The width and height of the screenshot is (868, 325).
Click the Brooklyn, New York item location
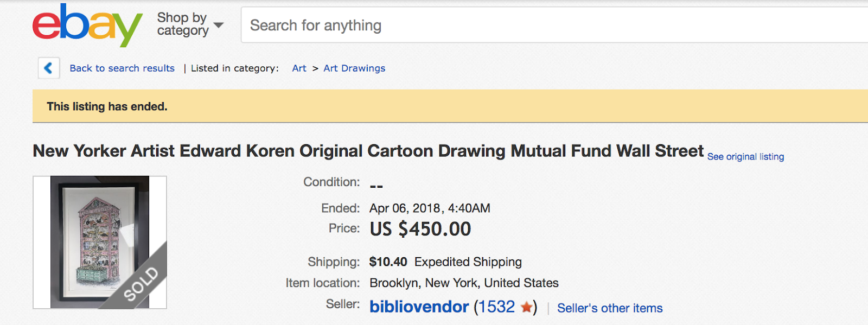click(x=464, y=283)
